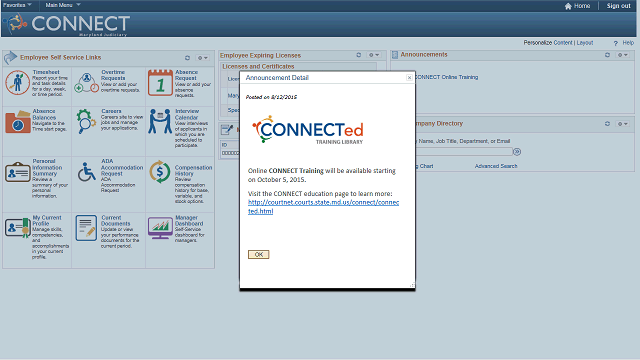Close the Announcement Detail dialog
This screenshot has width=640, height=360.
(x=409, y=78)
